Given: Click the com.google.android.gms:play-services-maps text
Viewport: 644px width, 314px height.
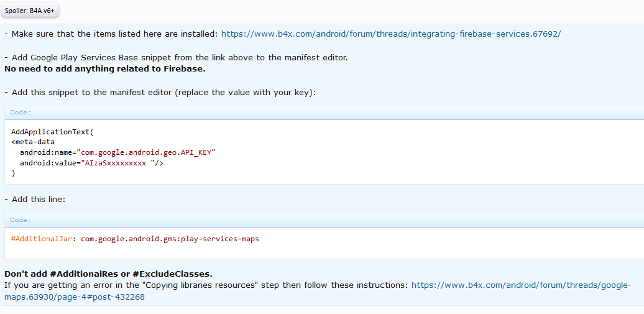Looking at the screenshot, I should pyautogui.click(x=170, y=239).
